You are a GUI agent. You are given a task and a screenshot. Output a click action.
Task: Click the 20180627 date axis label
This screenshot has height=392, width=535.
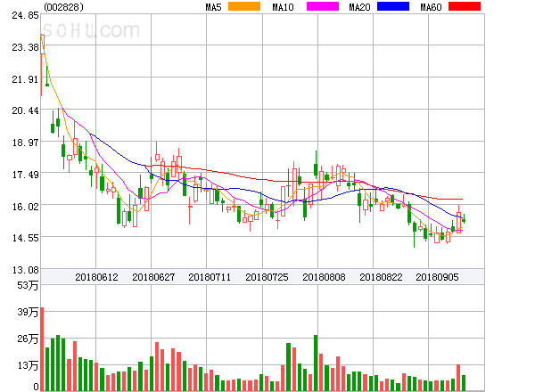point(153,277)
